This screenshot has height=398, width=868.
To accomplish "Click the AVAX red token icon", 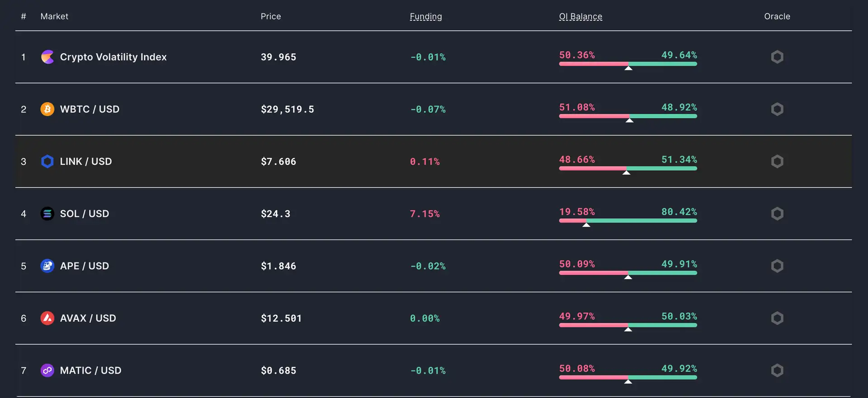I will pyautogui.click(x=47, y=318).
